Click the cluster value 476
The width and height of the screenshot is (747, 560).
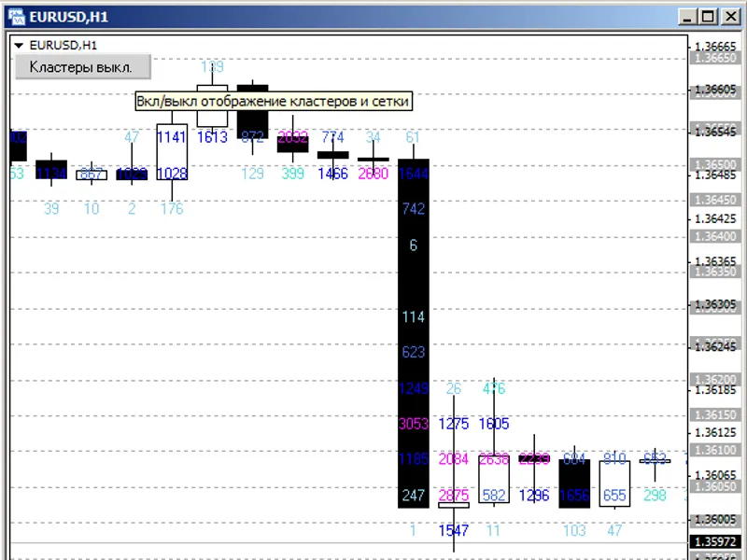494,388
